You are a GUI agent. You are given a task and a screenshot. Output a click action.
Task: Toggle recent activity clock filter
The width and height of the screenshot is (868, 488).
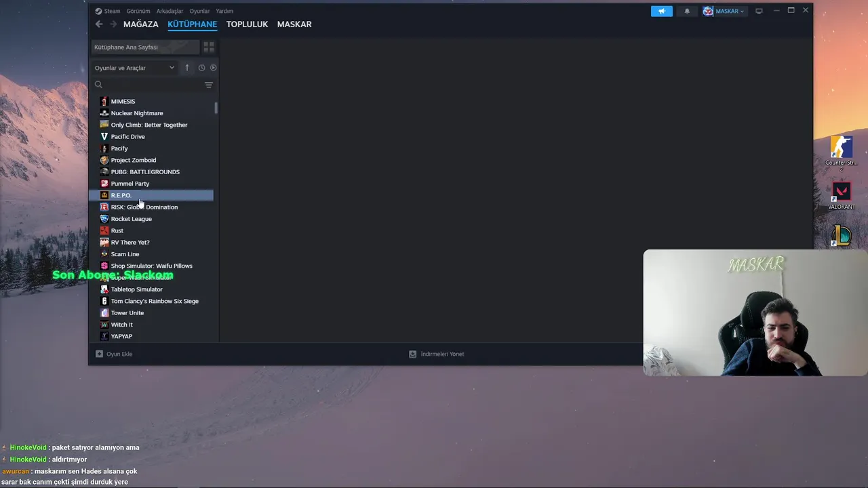pyautogui.click(x=201, y=68)
